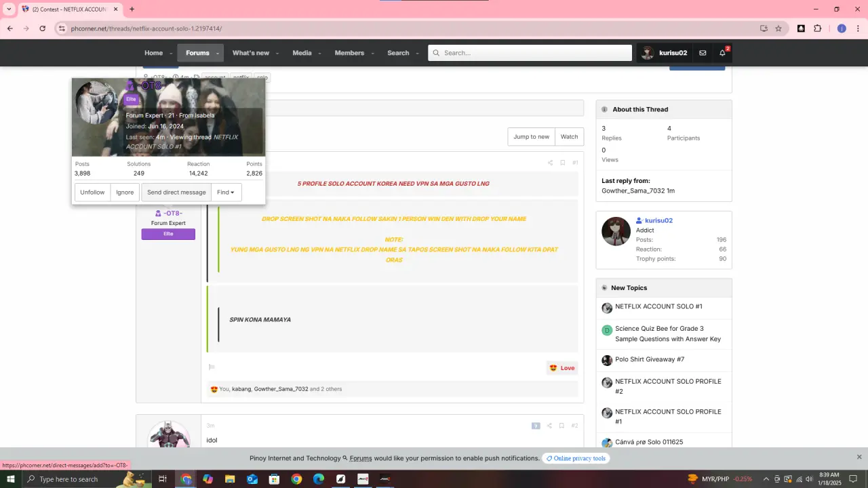Open the Chrome tab search dropdown
The width and height of the screenshot is (868, 488).
pos(9,9)
